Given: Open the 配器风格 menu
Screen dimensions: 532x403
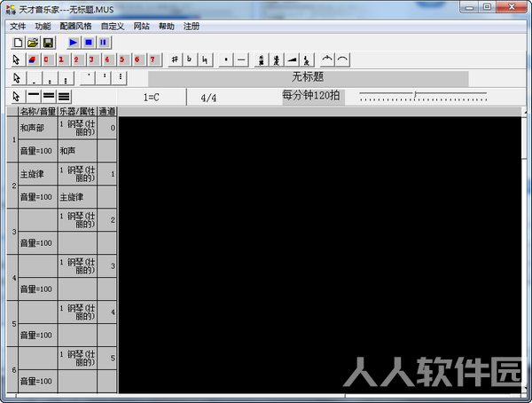Looking at the screenshot, I should click(x=75, y=26).
